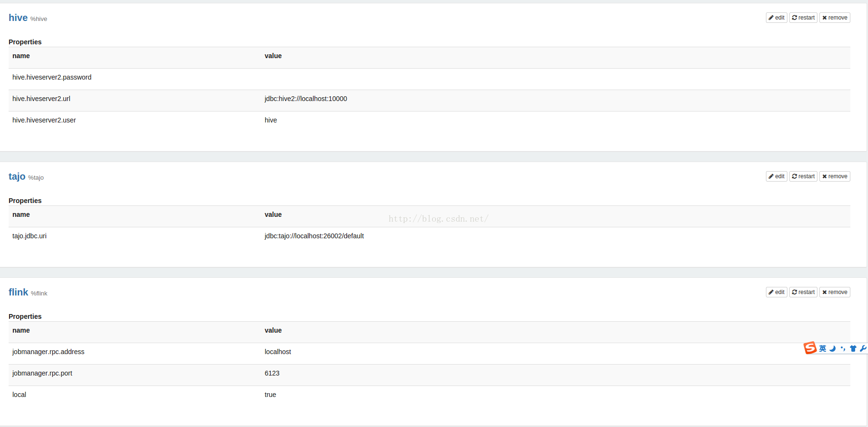Click the name column header in hive table

[21, 56]
